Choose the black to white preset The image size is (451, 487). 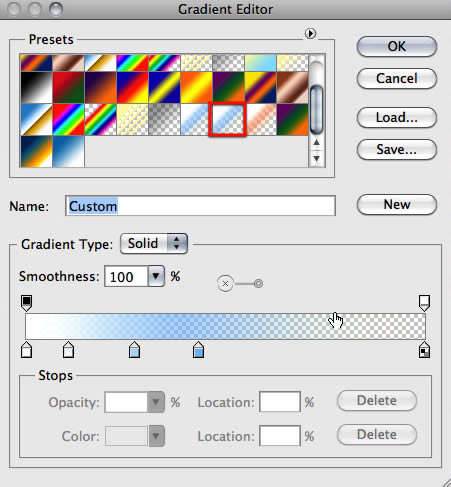[x=36, y=87]
